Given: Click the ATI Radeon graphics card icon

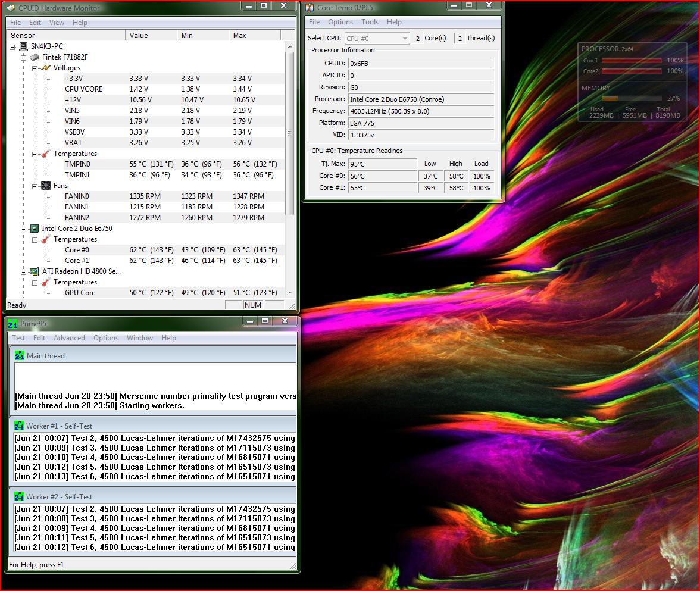Looking at the screenshot, I should (x=35, y=271).
